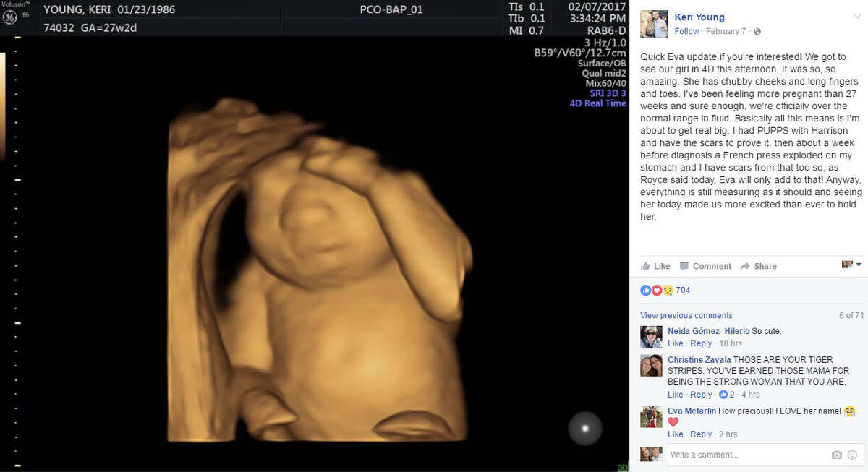Click the smiley emoji icon in the comment box
This screenshot has height=472, width=868.
point(854,454)
